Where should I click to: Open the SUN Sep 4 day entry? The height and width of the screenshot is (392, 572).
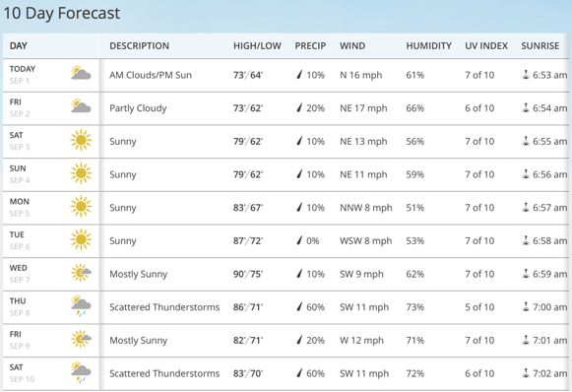20,174
